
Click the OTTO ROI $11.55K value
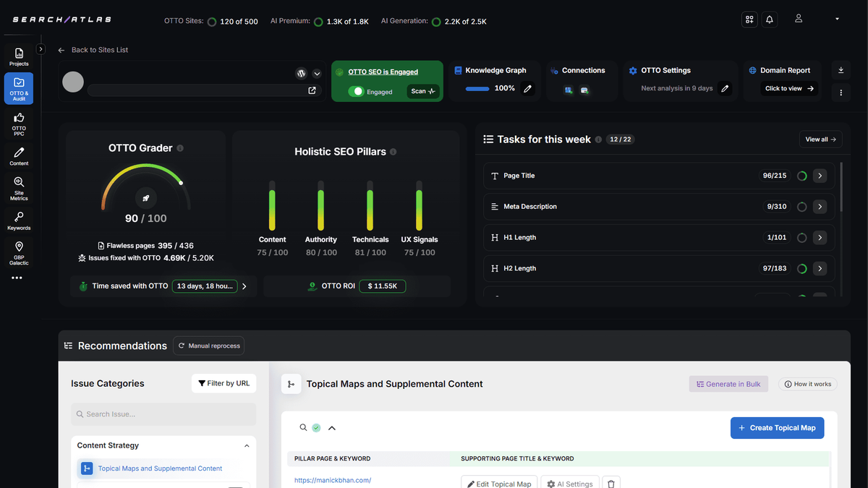tap(383, 286)
